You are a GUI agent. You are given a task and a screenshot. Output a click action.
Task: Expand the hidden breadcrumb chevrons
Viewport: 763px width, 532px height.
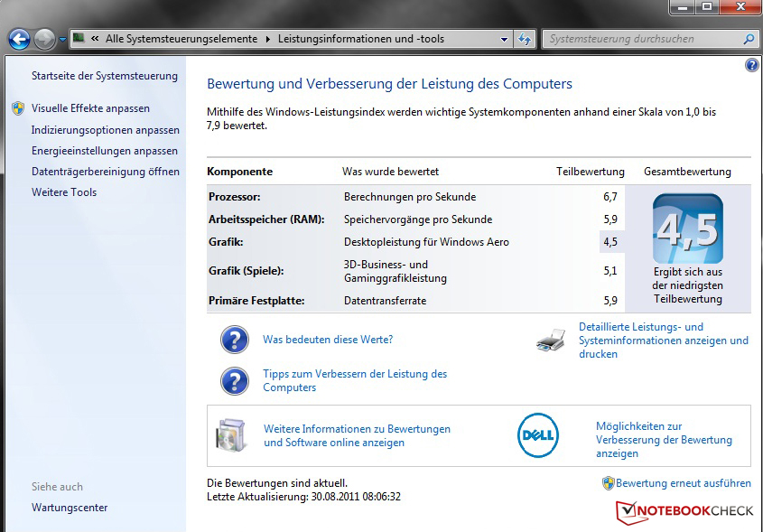[95, 39]
